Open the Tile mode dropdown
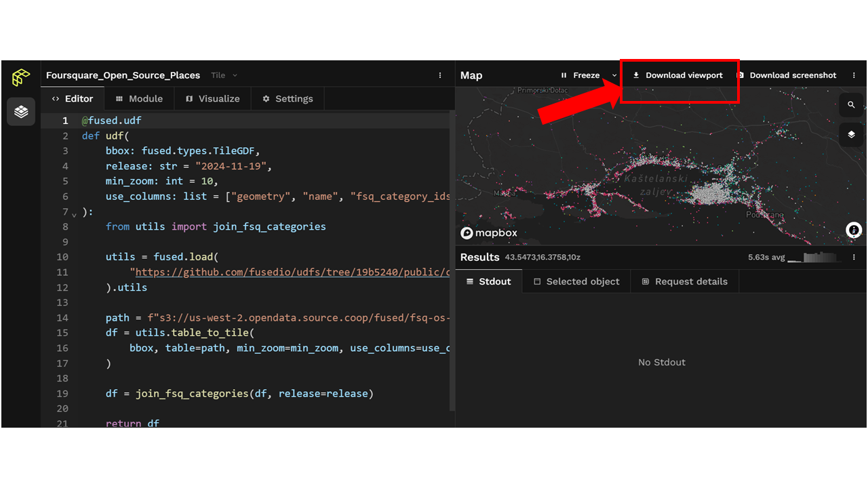The image size is (868, 488). [224, 75]
